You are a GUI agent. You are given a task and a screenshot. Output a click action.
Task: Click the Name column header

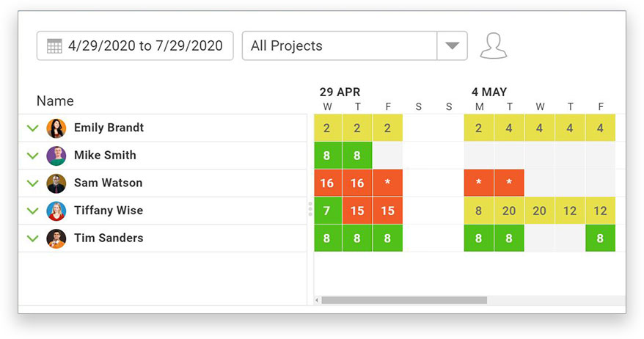pos(55,101)
